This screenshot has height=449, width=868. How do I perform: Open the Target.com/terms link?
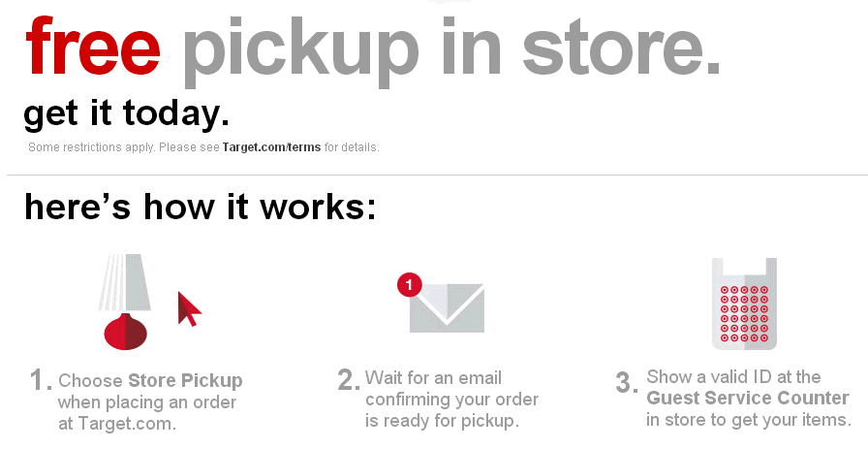[x=271, y=147]
